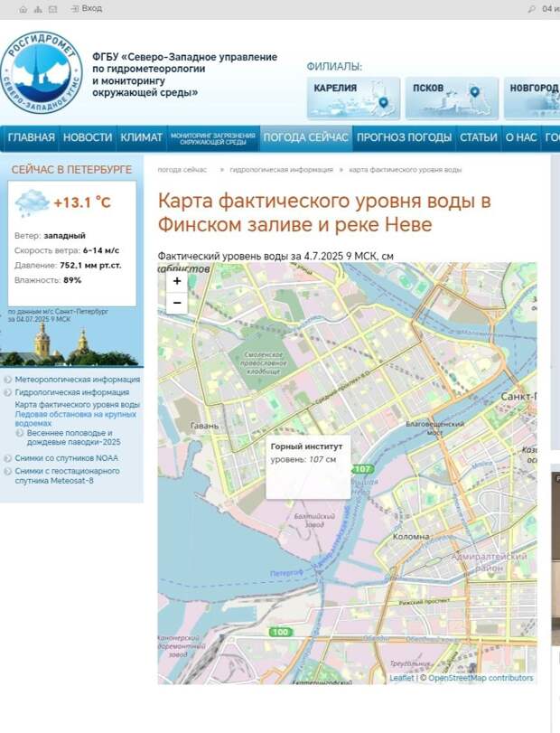Screen dimensions: 560x733
Task: Expand Метеорологическая информация sidebar item
Action: [x=77, y=380]
